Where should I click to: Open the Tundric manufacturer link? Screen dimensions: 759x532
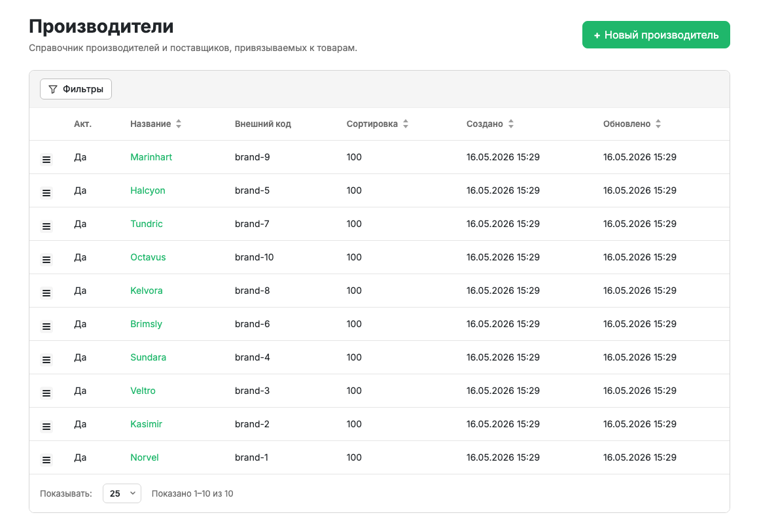pos(146,224)
